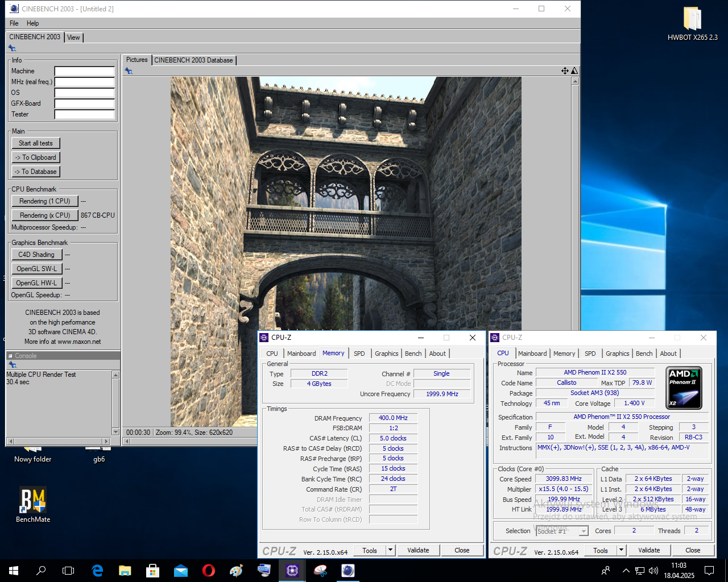Click the -> To Clipboard button
The image size is (728, 582).
35,157
